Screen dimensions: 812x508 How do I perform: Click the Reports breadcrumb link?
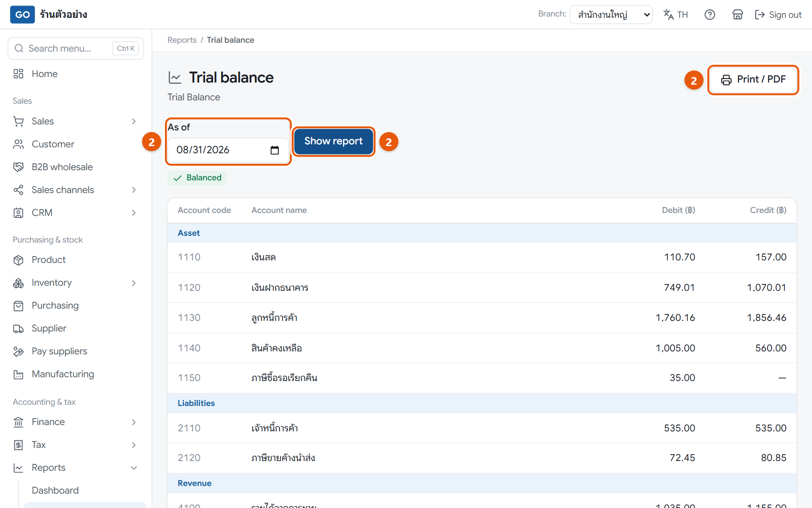pos(182,40)
